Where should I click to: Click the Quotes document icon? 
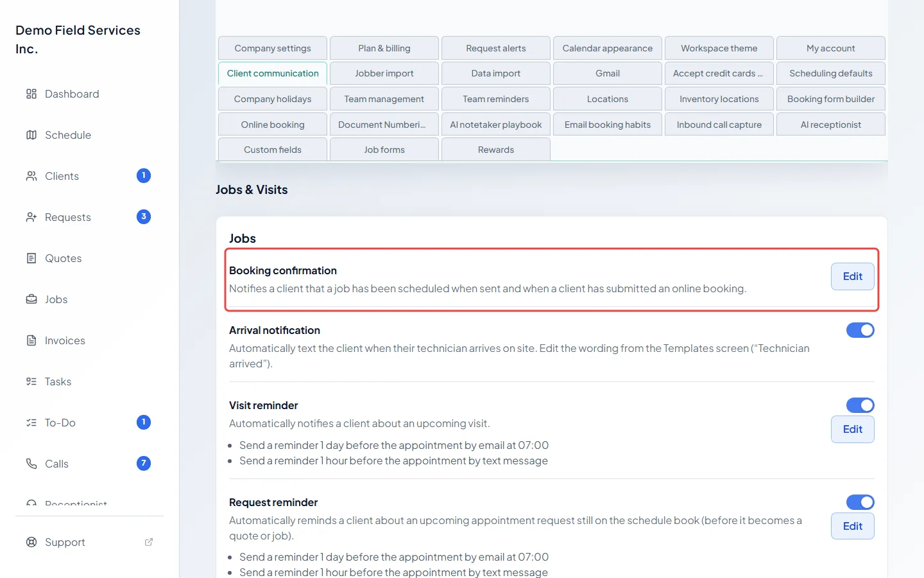pos(31,258)
